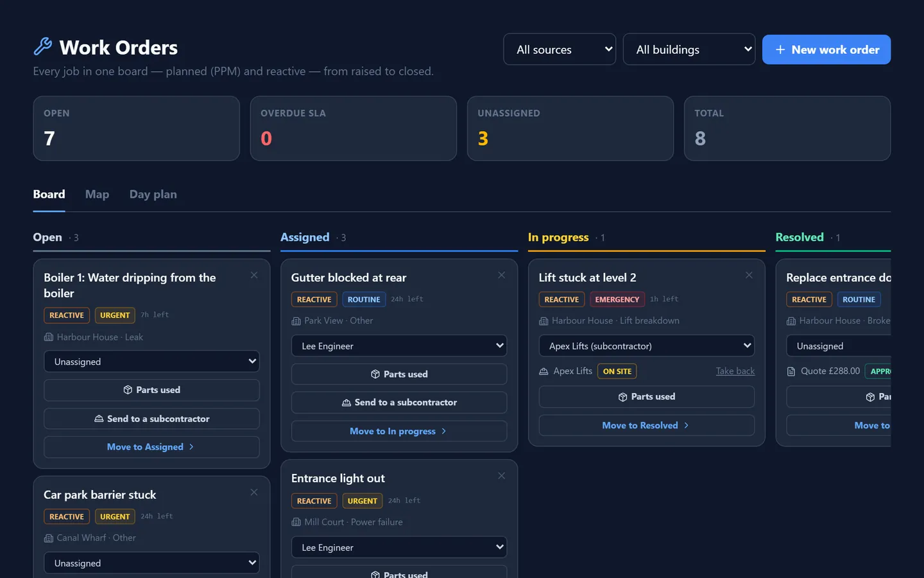Viewport: 924px width, 578px height.
Task: Click the Overdue SLA stat card
Action: [354, 128]
